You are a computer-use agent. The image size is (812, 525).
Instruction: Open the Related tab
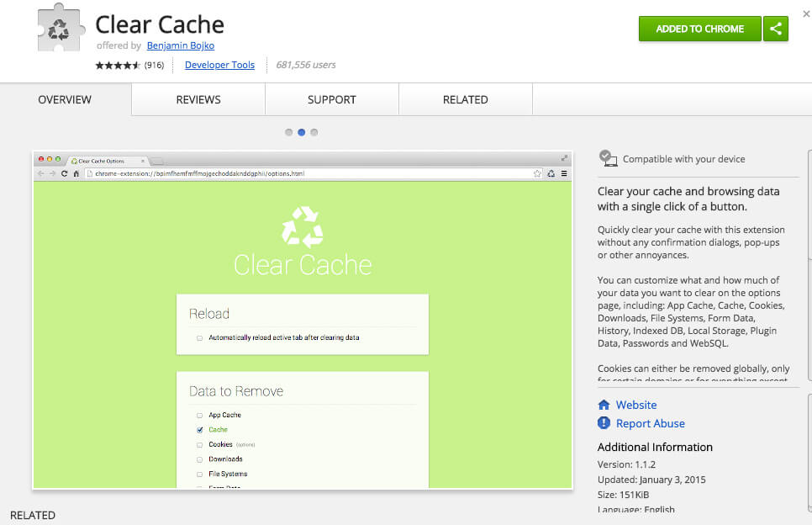click(466, 99)
